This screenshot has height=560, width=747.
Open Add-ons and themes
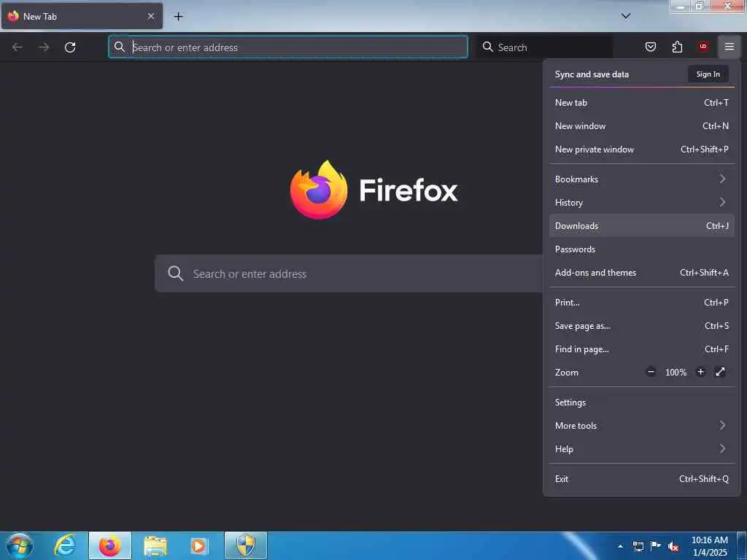(642, 273)
